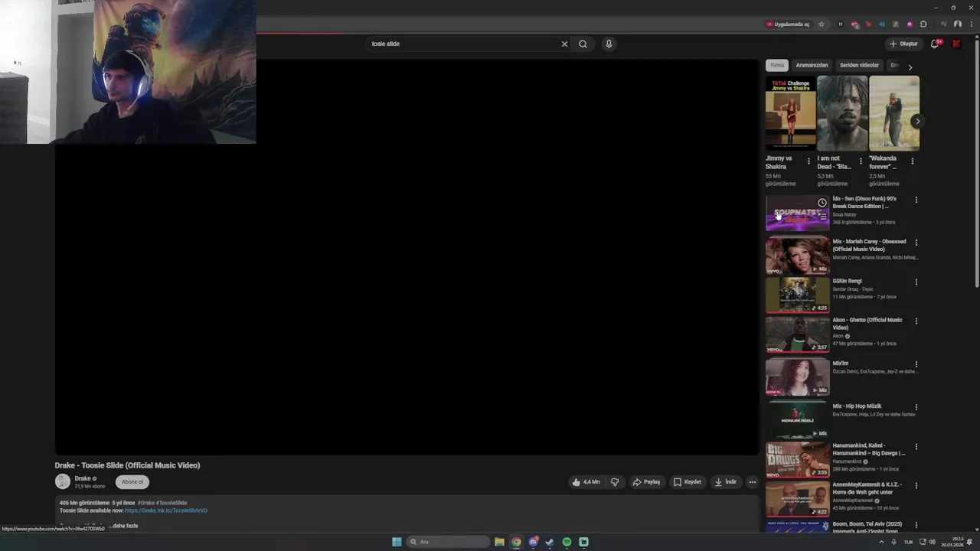This screenshot has height=551, width=980.
Task: Subscribe with the Abone ol button
Action: [132, 481]
